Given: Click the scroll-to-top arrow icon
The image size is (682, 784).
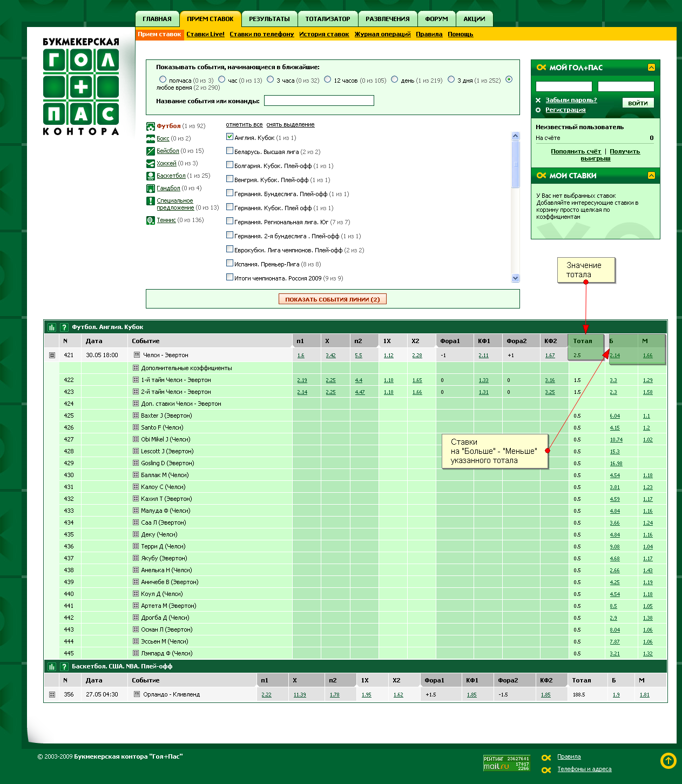Looking at the screenshot, I should coord(668,761).
